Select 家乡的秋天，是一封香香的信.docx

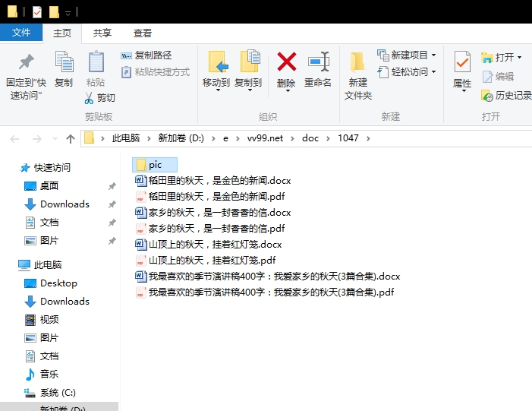tap(213, 213)
